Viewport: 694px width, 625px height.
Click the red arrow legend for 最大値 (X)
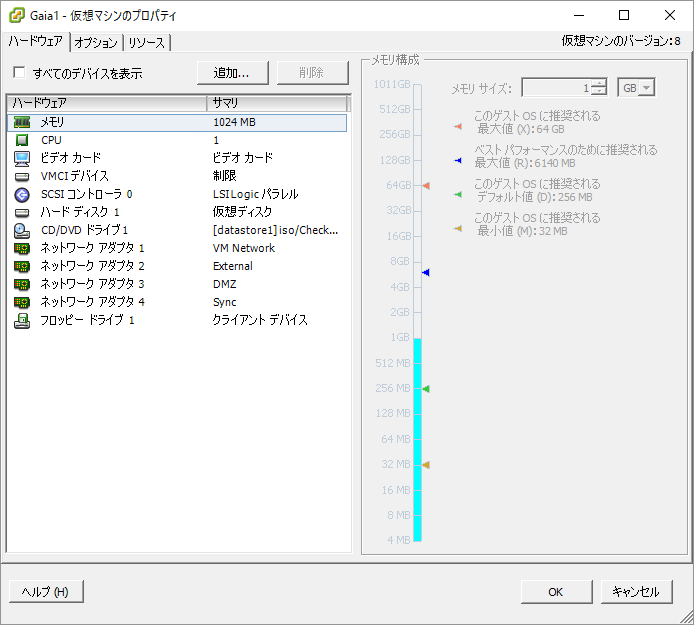coord(458,127)
